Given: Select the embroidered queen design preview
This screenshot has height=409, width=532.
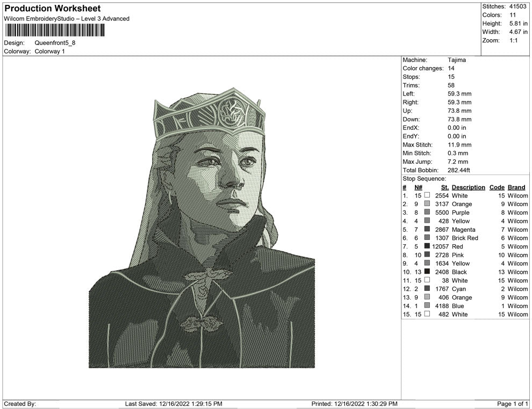Looking at the screenshot, I should point(202,228).
